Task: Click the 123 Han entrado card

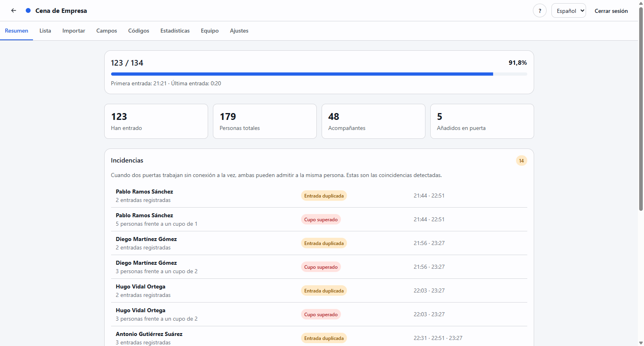Action: pos(156,122)
